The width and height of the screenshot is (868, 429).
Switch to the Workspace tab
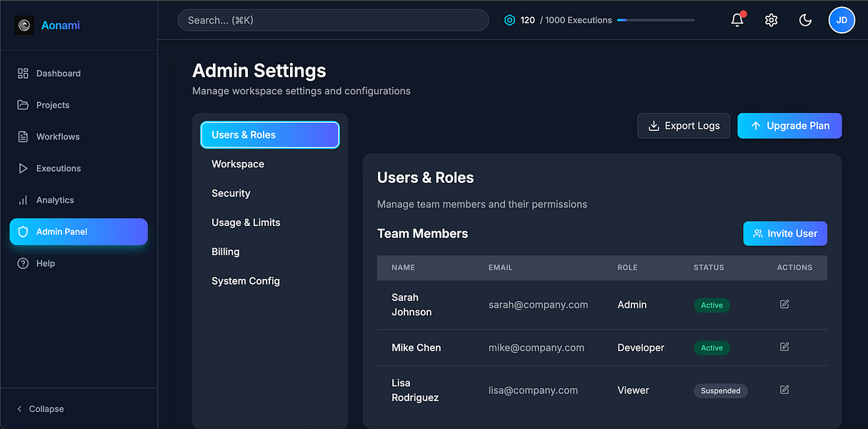click(x=270, y=164)
